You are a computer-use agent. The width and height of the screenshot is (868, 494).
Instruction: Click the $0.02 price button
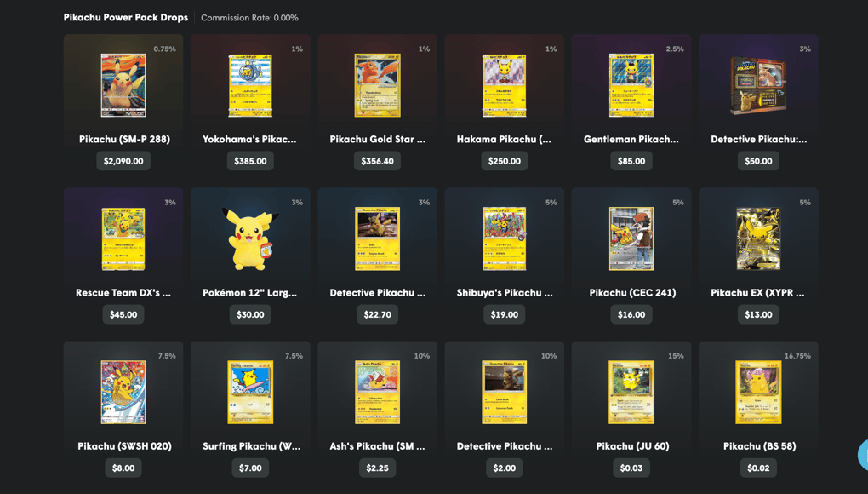click(758, 468)
